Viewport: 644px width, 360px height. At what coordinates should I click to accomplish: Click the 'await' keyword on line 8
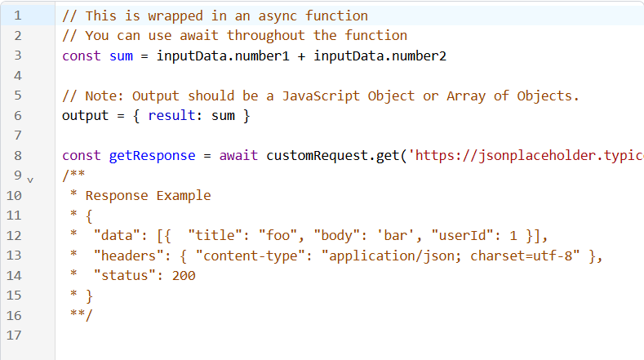click(x=238, y=156)
